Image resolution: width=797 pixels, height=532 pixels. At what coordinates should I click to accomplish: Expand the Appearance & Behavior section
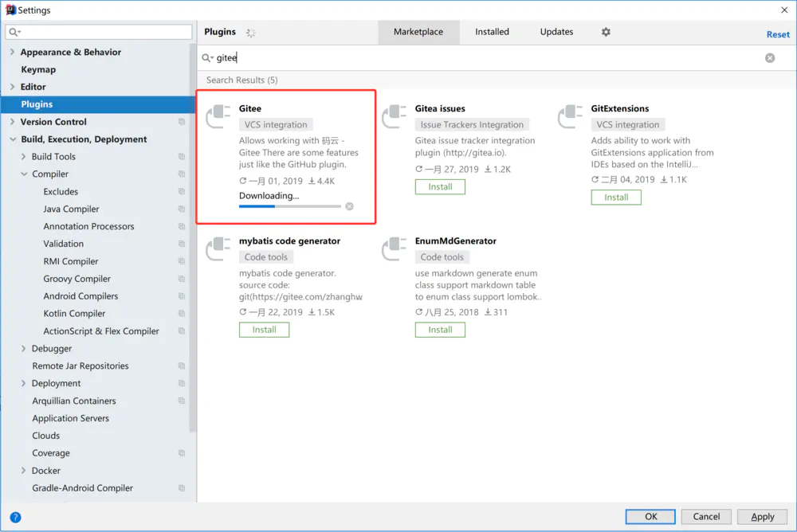[12, 52]
